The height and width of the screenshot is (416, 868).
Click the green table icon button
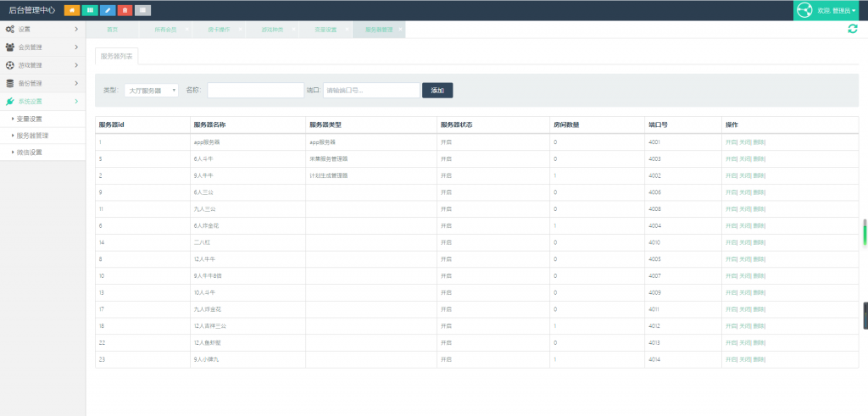click(x=90, y=10)
